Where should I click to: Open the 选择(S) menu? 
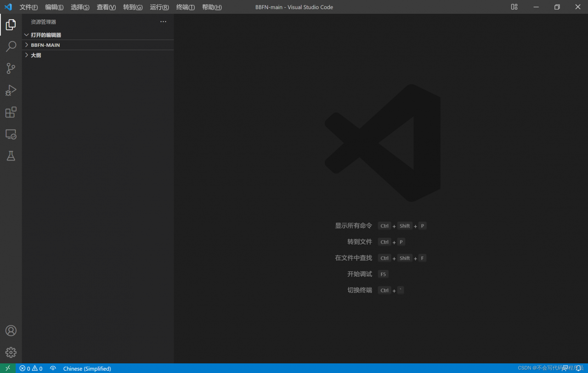pyautogui.click(x=80, y=7)
